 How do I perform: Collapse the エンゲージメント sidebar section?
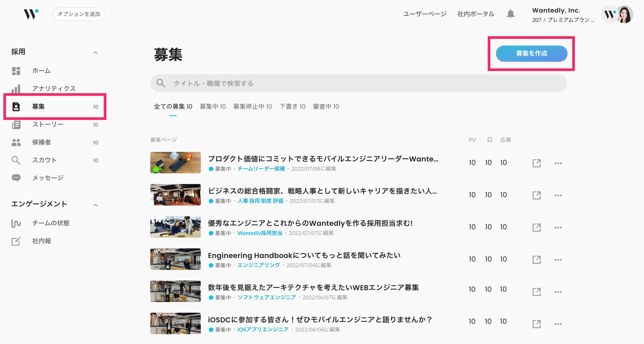pyautogui.click(x=95, y=205)
